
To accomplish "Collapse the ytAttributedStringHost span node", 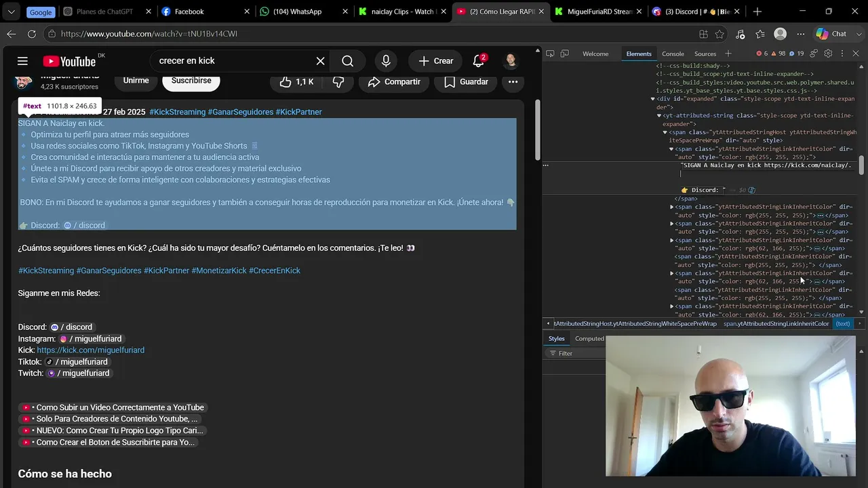I will tap(665, 132).
